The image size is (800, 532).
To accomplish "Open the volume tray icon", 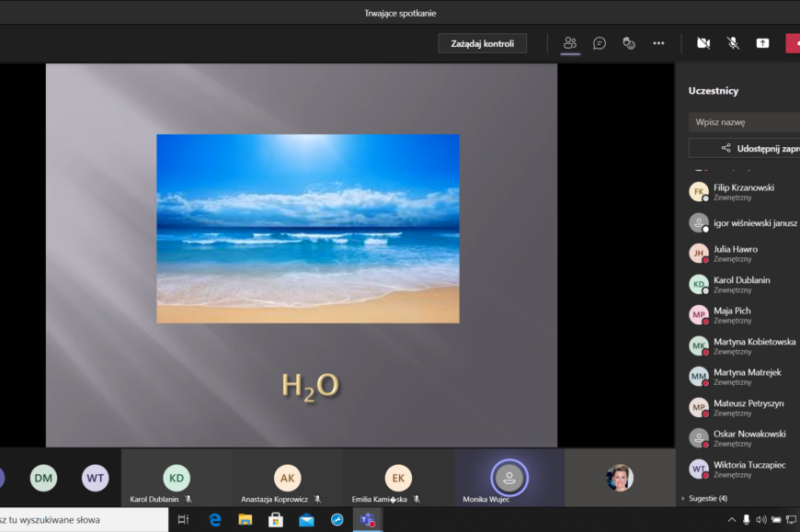I will (x=761, y=520).
